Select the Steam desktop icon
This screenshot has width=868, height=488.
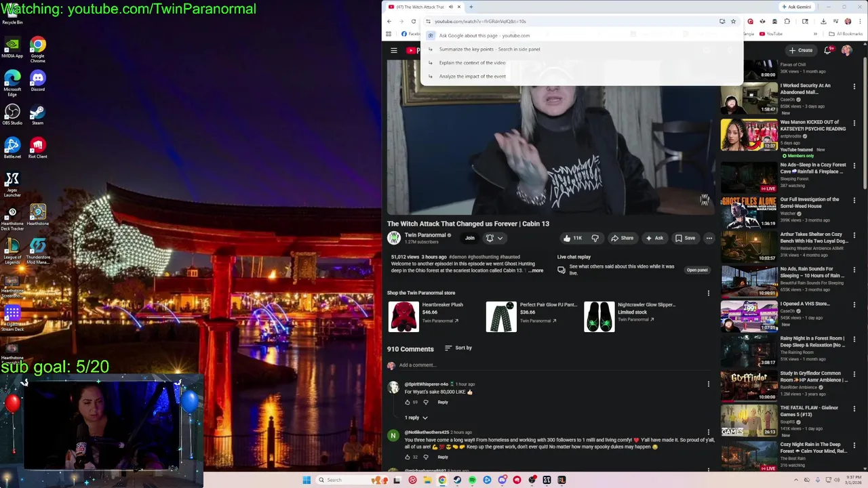coord(37,114)
